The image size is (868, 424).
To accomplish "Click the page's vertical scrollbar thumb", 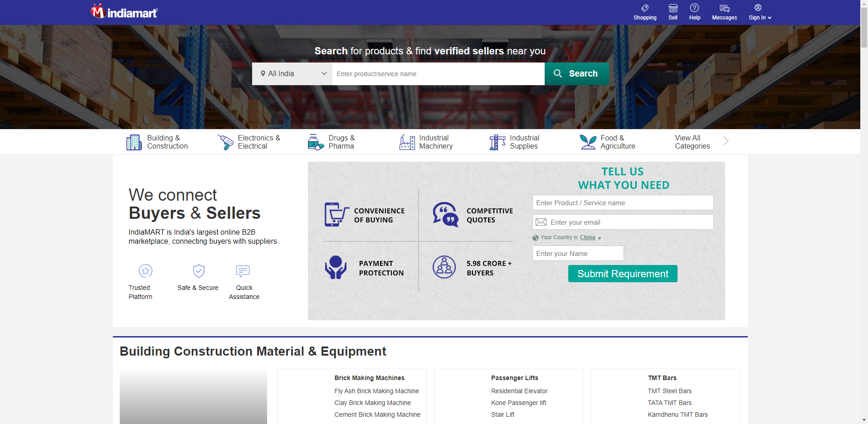I will (x=864, y=27).
